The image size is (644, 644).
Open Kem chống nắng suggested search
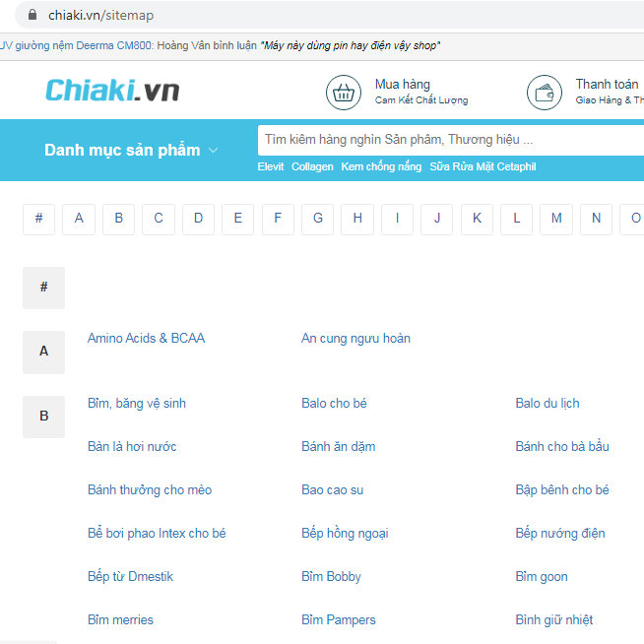[381, 167]
